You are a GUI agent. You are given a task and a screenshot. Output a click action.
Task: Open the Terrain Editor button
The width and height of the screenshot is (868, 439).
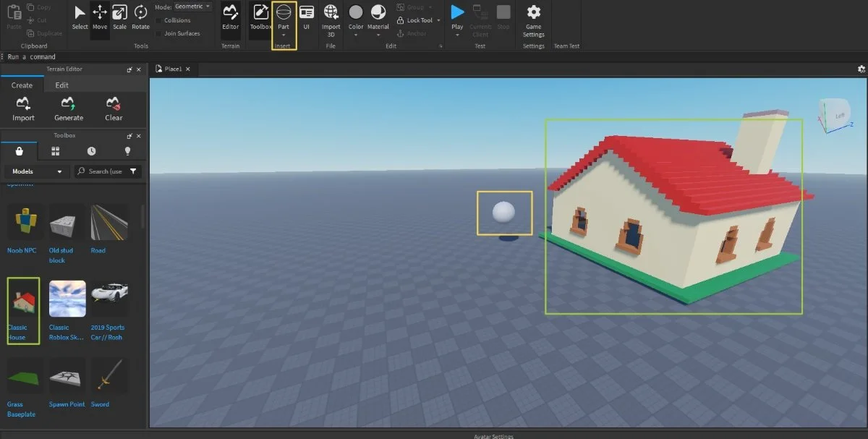point(230,17)
